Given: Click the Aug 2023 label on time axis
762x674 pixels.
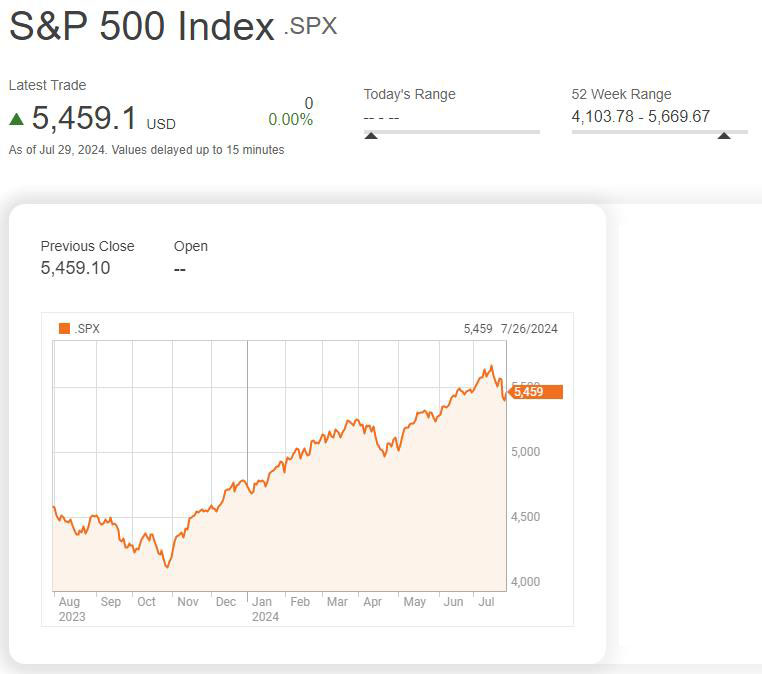Looking at the screenshot, I should coord(71,609).
